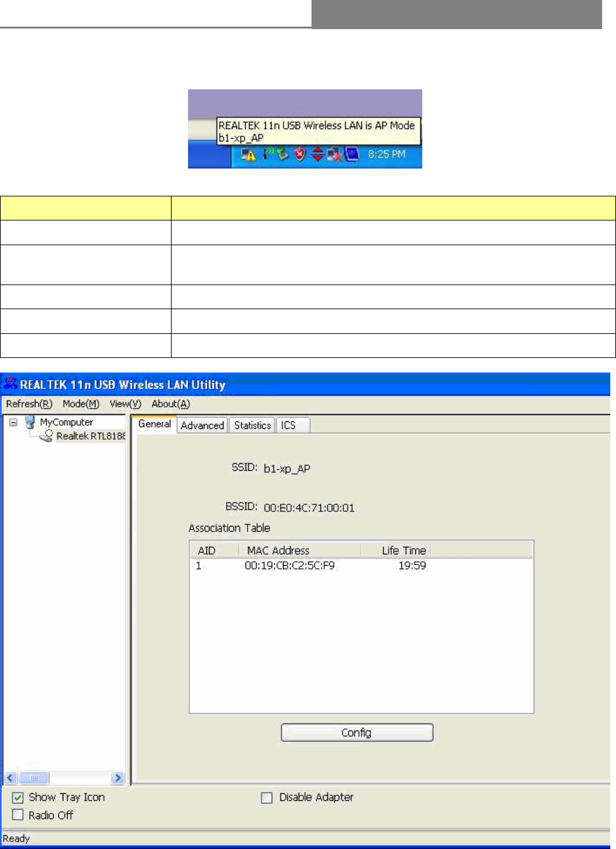Click the Life Time column header

pos(396,550)
